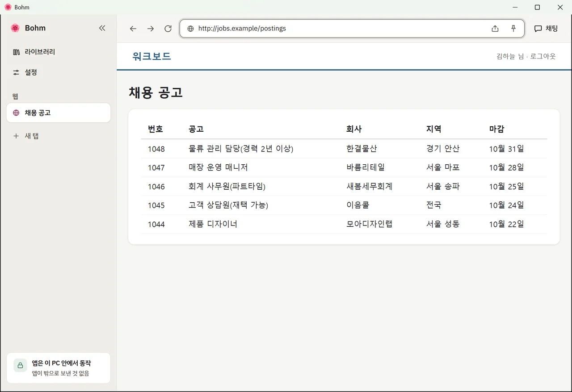This screenshot has height=392, width=572.
Task: Select posting number 1044
Action: point(156,224)
